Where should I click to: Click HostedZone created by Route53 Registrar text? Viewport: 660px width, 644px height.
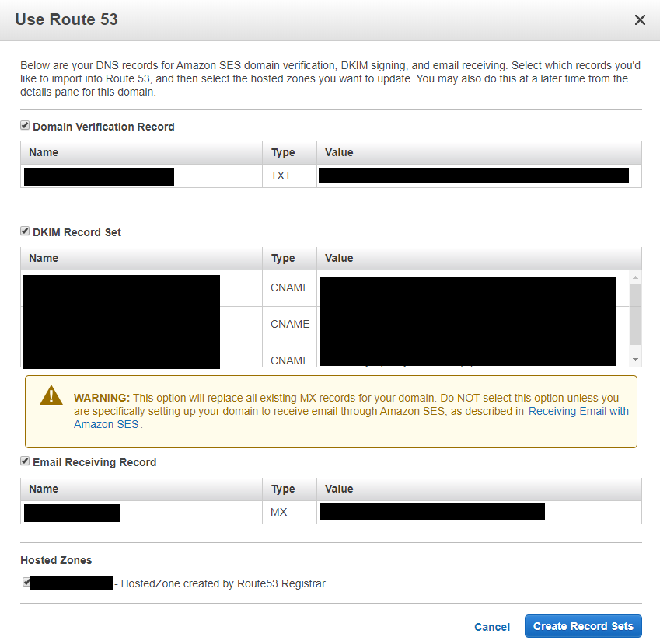click(x=223, y=584)
